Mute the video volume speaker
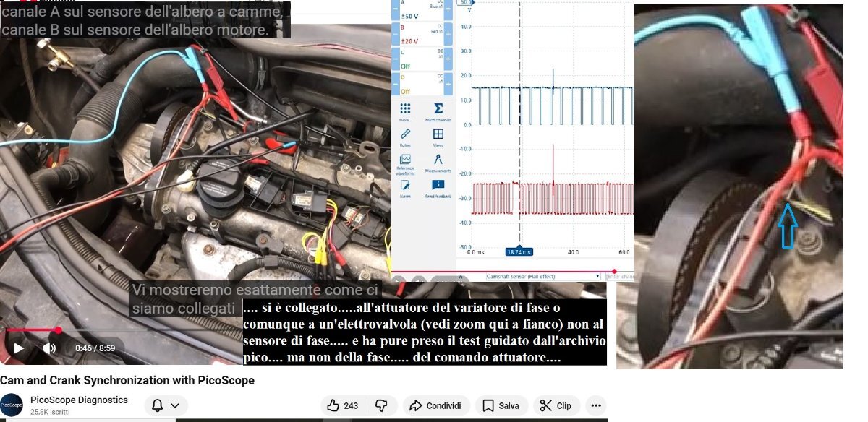 48,348
